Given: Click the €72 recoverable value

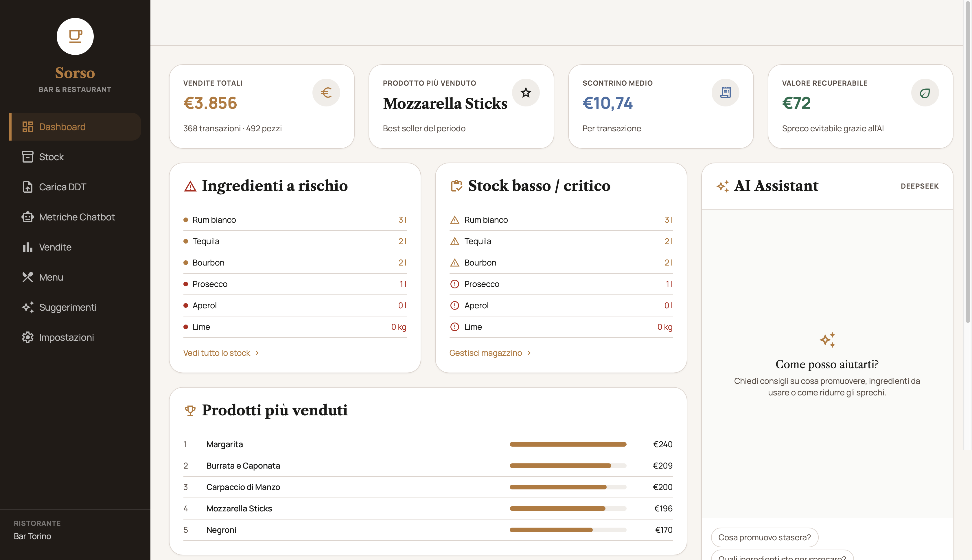Looking at the screenshot, I should click(796, 103).
